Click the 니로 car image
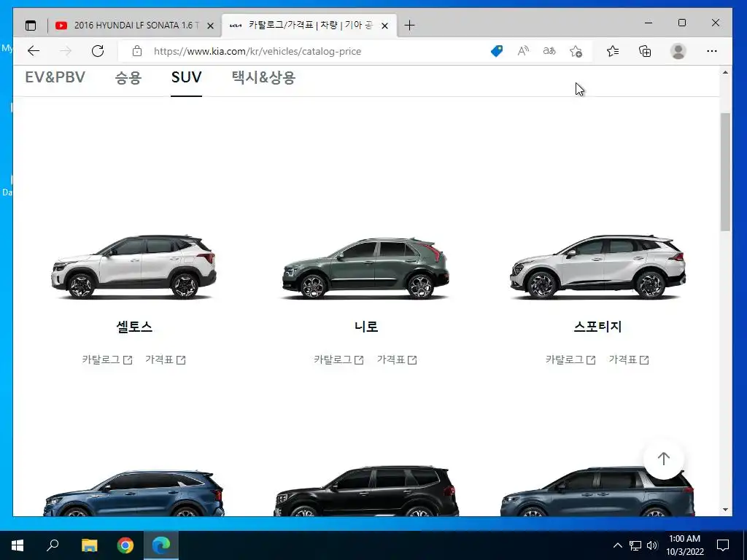Image resolution: width=747 pixels, height=560 pixels. (x=366, y=268)
